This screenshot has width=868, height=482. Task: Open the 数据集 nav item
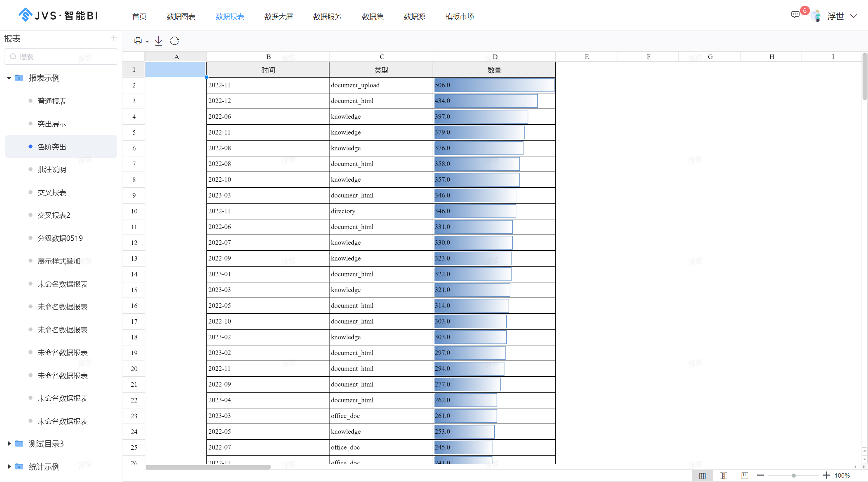(x=373, y=16)
